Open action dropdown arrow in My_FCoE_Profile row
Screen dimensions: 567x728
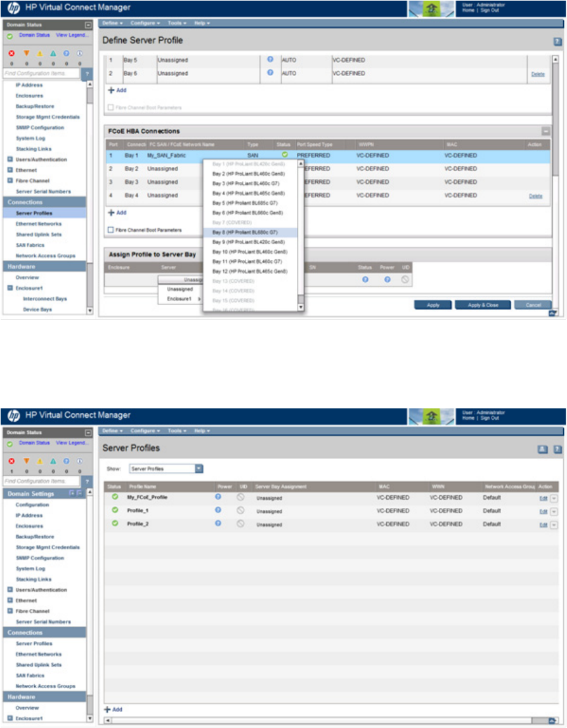tap(554, 498)
